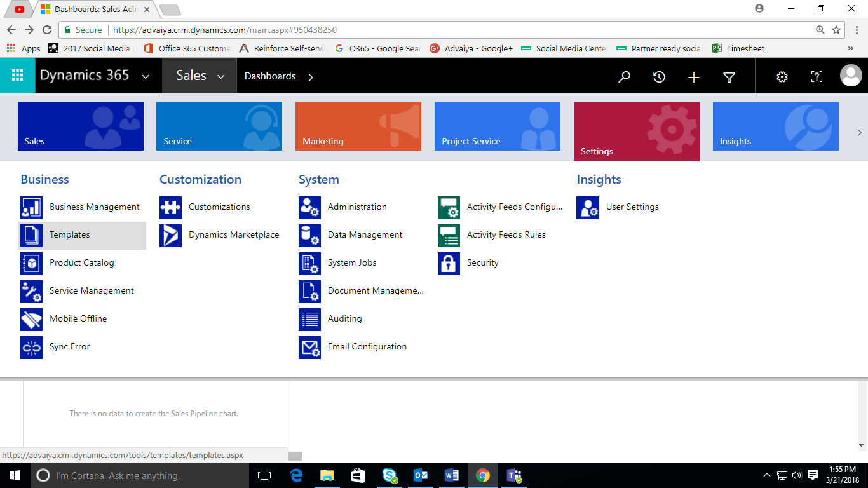The image size is (868, 488).
Task: Select the Insights area tile
Action: pos(776,126)
